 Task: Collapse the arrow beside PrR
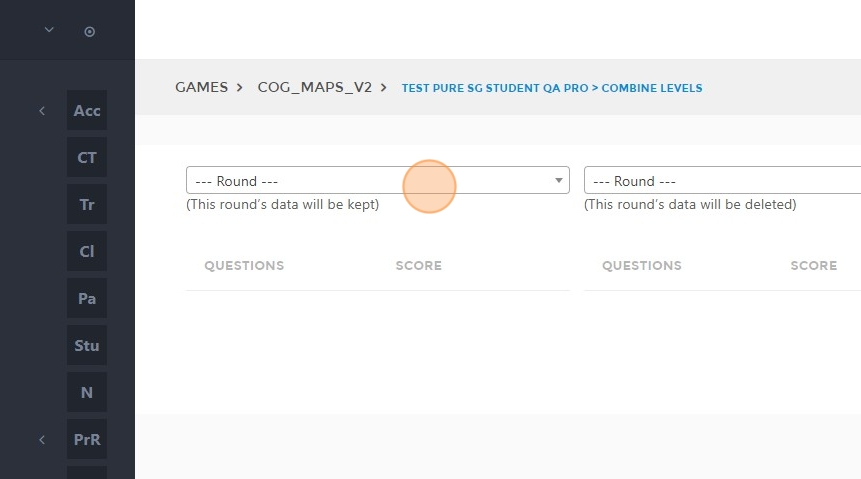(x=42, y=439)
